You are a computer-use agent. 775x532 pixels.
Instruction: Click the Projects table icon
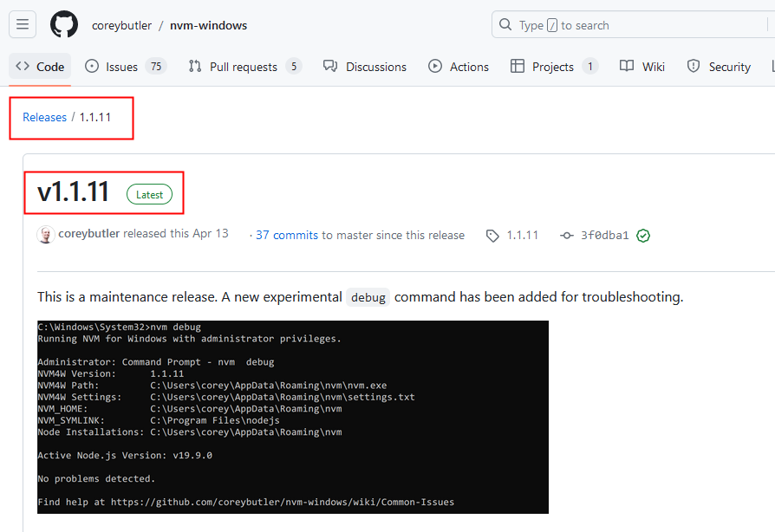[517, 66]
